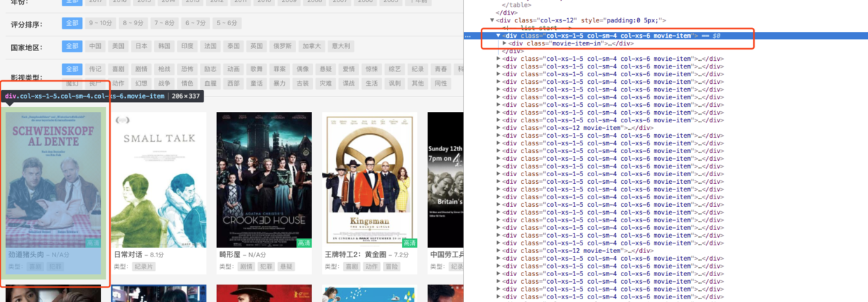Click the 冒险 tag under 王牌特工2
Screen dimensions: 868x302
(x=392, y=266)
